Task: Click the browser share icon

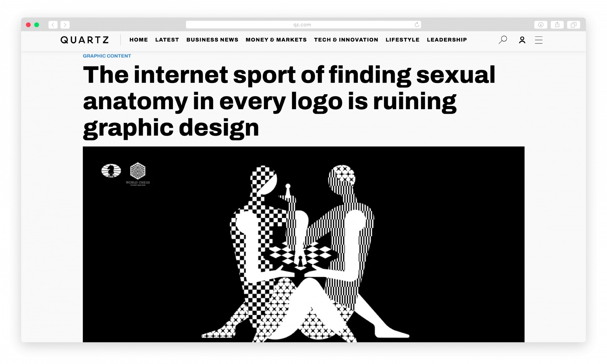Action: [x=557, y=25]
